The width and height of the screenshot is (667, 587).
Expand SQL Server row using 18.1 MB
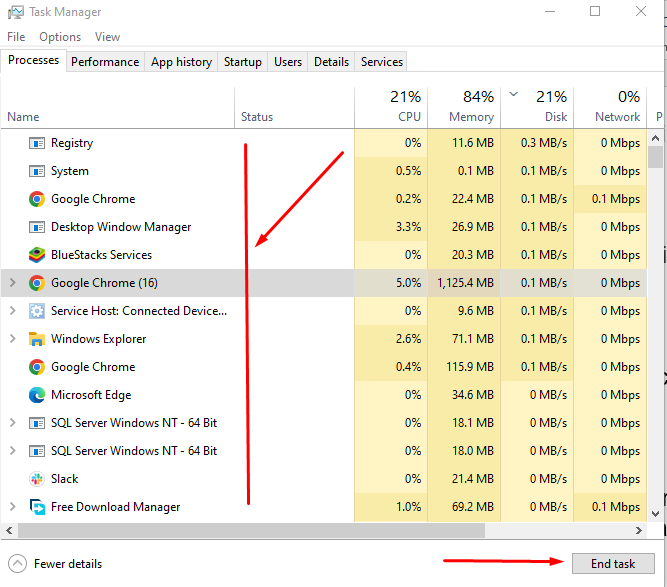[x=12, y=423]
